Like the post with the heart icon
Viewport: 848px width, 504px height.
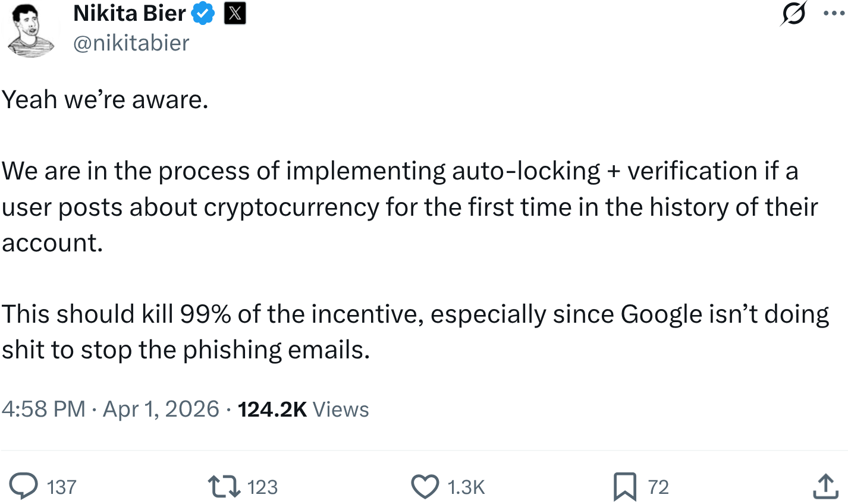(425, 487)
